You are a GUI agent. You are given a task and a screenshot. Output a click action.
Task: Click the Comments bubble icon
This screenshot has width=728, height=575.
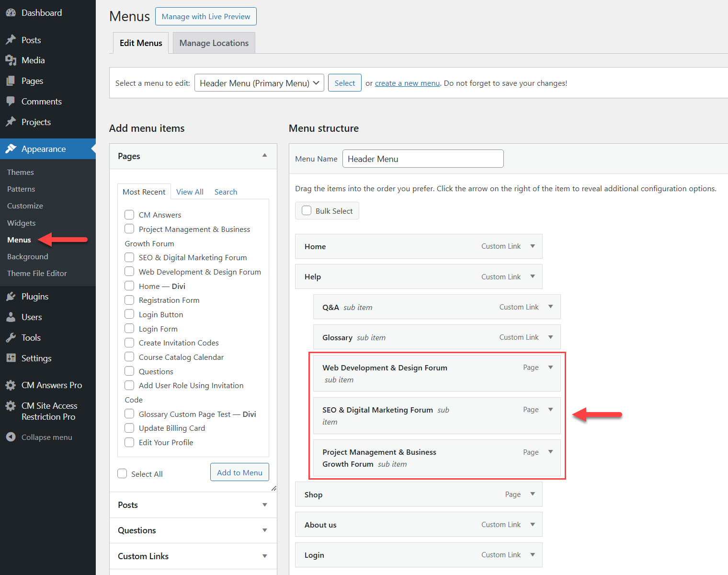point(11,102)
